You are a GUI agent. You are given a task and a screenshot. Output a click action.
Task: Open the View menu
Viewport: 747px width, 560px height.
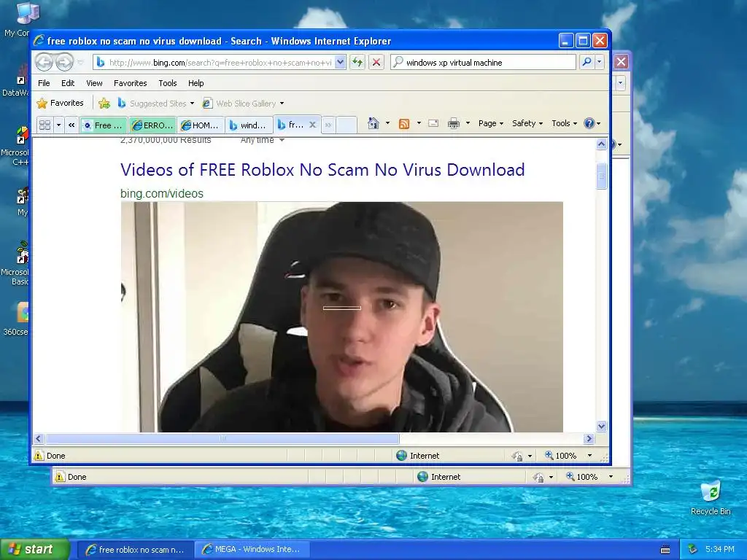[x=94, y=83]
